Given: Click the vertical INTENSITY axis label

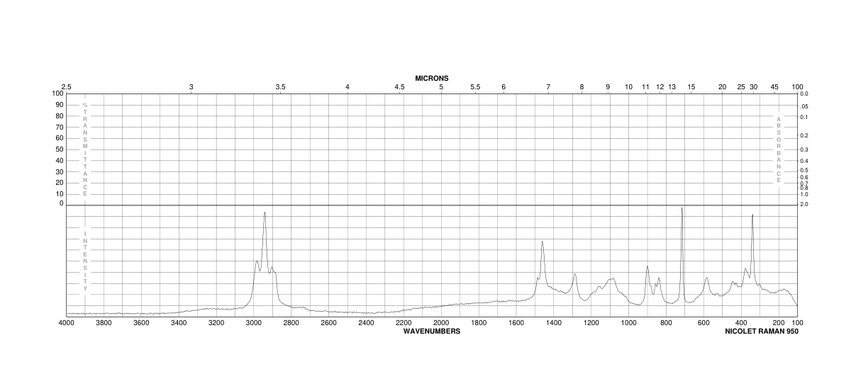Looking at the screenshot, I should (x=85, y=261).
